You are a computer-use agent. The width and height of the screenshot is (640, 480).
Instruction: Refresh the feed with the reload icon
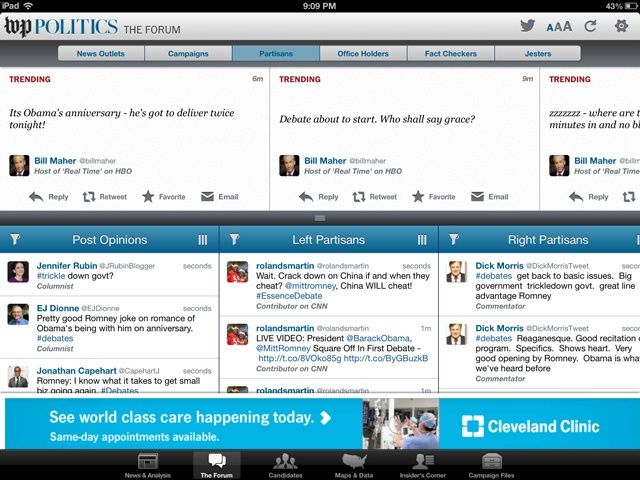tap(590, 27)
